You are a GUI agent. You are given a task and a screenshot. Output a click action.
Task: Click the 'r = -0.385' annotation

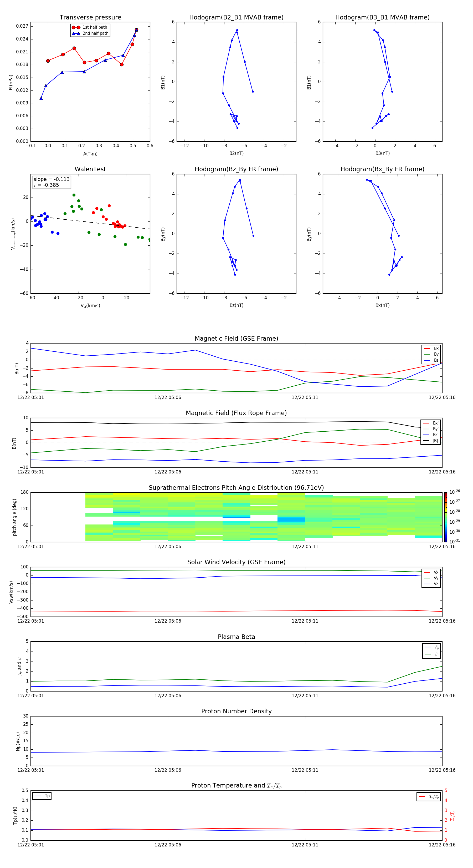click(47, 185)
